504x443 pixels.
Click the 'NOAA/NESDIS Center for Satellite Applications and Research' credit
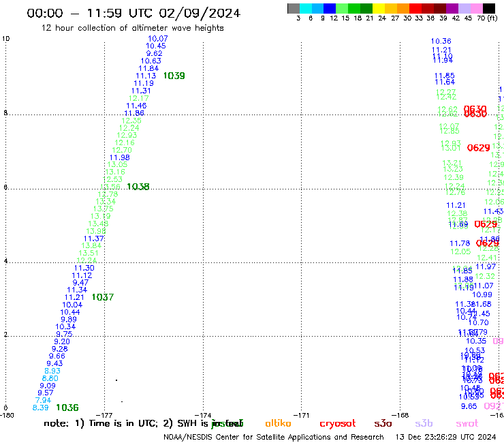coord(274,438)
